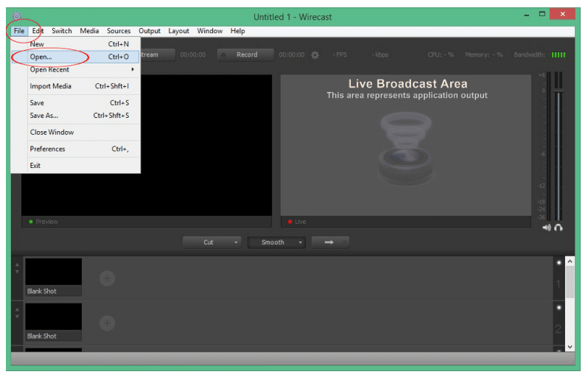Select the Blank Shot thumbnail in layer 2
This screenshot has height=380, width=588.
[x=54, y=323]
